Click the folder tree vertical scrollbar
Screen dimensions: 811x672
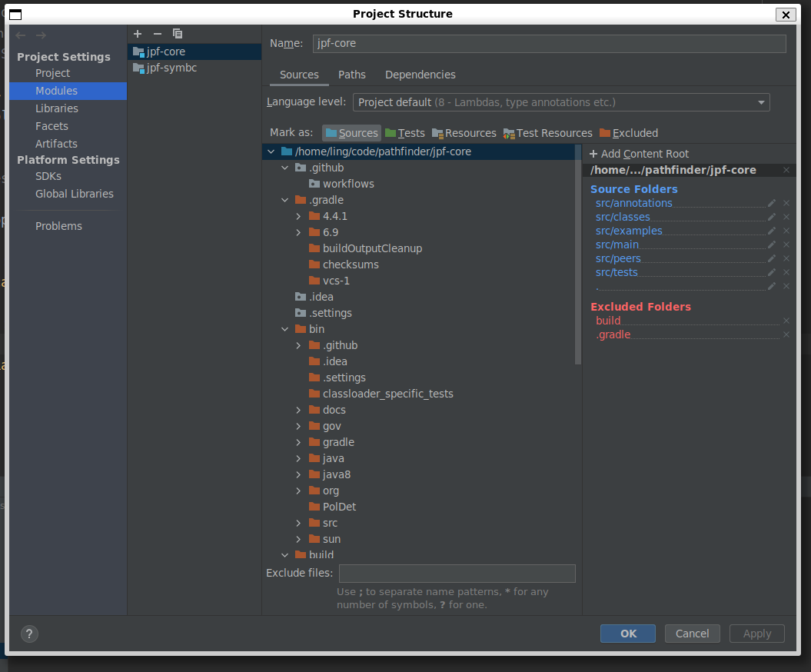(x=578, y=254)
